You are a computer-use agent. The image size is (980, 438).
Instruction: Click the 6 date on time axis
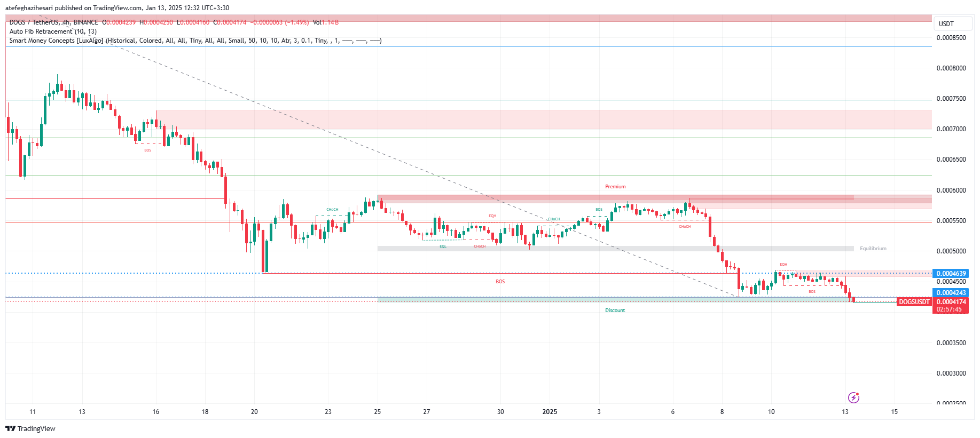click(673, 412)
